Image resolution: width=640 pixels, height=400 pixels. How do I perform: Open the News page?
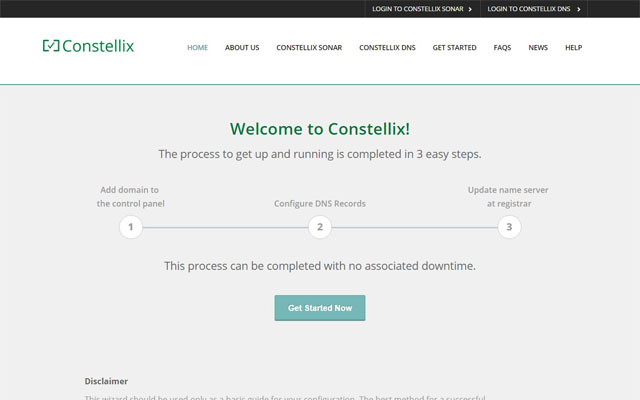(538, 47)
